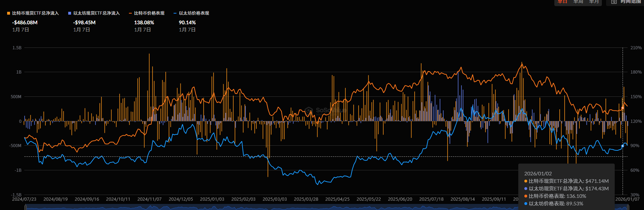
Task: Click the blue data point on crosshair line
Action: coord(623,146)
